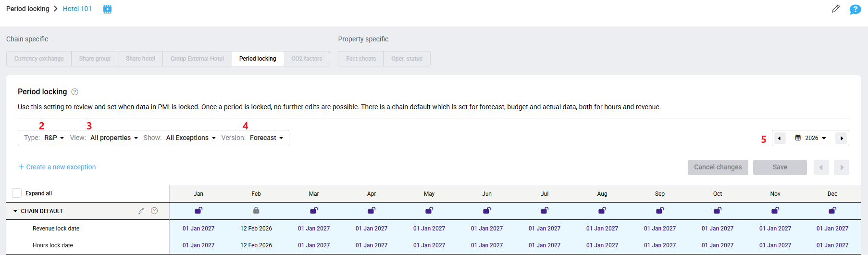The height and width of the screenshot is (255, 868).
Task: Collapse the CHAIN DEFAULT row
Action: pyautogui.click(x=15, y=211)
